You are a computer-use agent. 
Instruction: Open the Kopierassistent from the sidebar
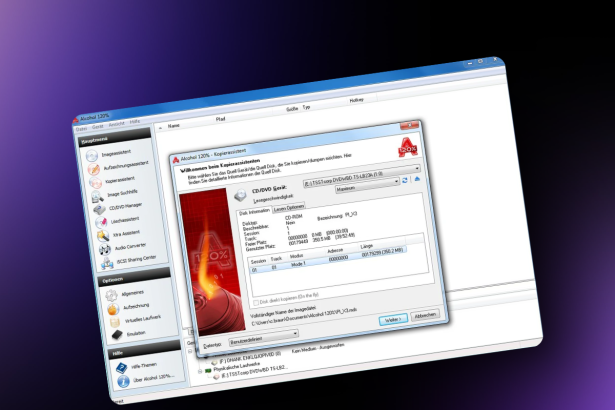(x=120, y=180)
